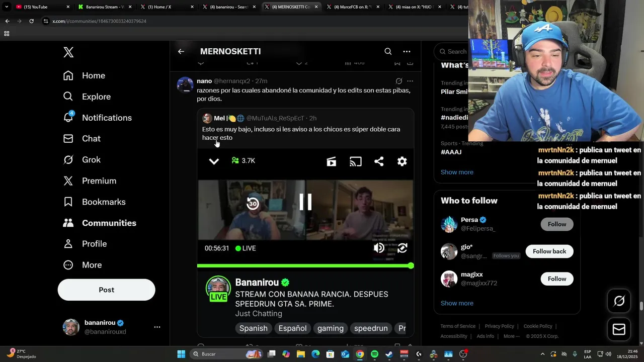Reload the page in browser
This screenshot has height=362, width=644.
(31, 21)
